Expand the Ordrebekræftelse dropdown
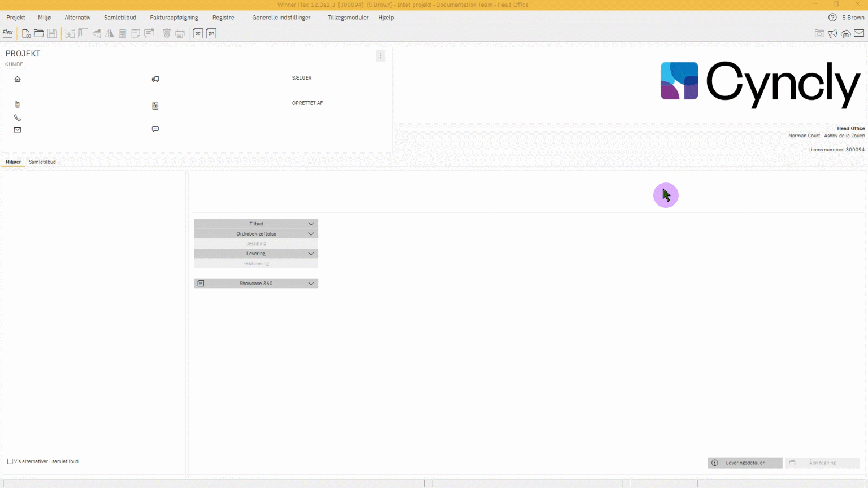 click(311, 234)
